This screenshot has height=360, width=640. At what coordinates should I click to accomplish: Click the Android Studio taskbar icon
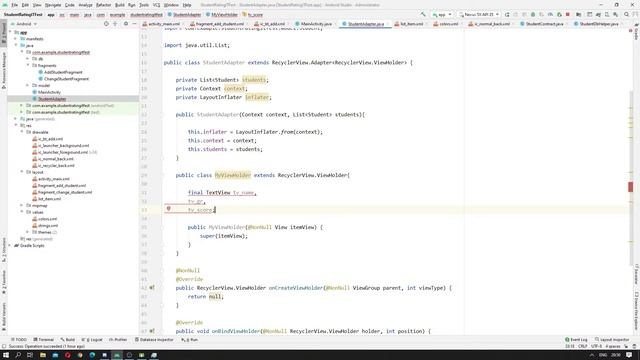coord(117,355)
